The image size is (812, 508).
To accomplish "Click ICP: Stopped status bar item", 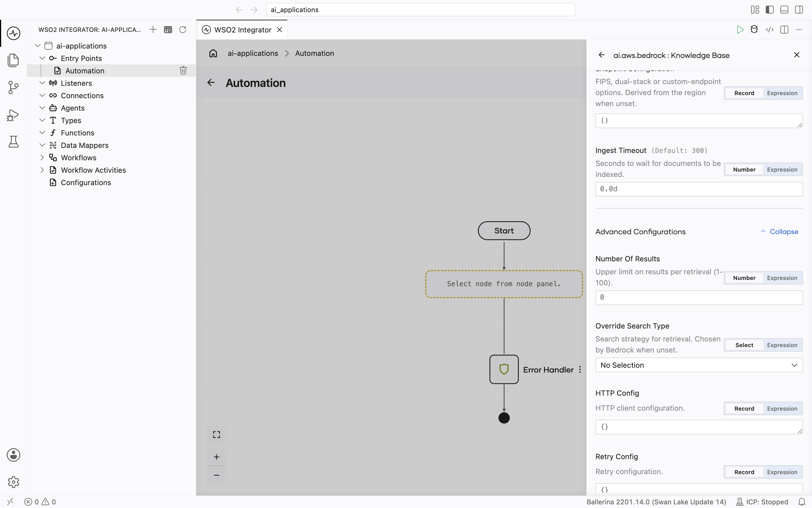I will click(762, 502).
